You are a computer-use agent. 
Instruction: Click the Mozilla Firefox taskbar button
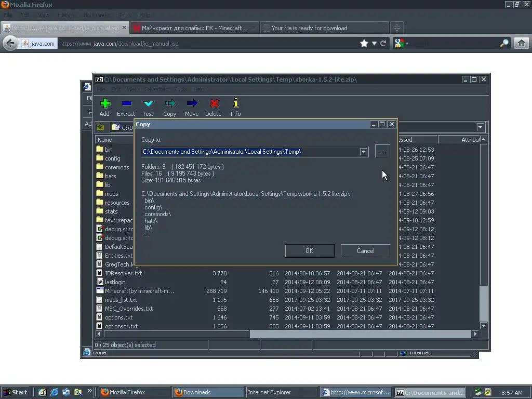[135, 392]
